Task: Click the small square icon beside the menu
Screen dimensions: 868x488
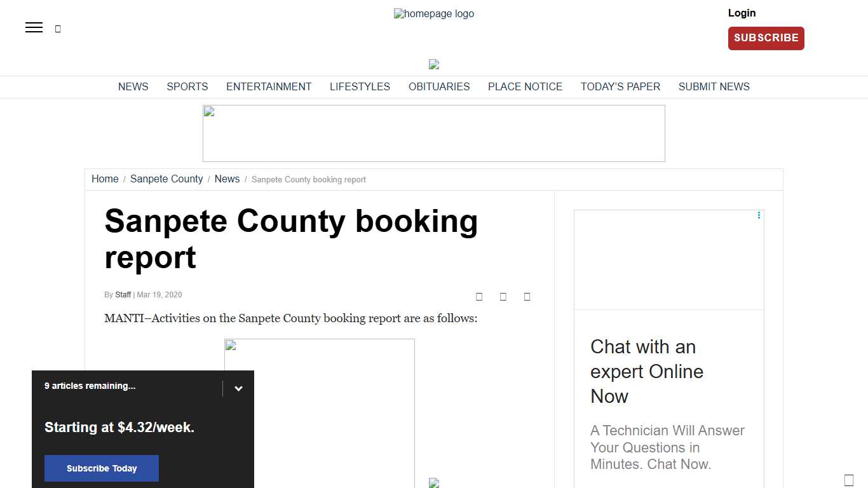Action: click(x=58, y=28)
